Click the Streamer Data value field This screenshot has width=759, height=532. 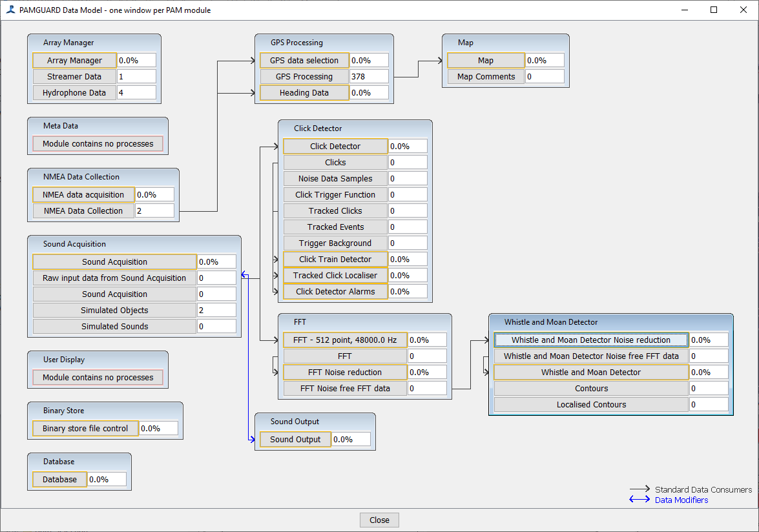pyautogui.click(x=136, y=76)
